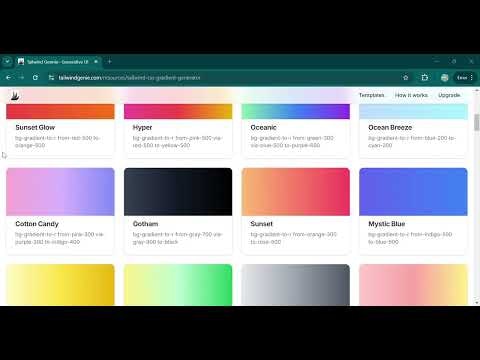Copy Gotham gradient class code text
The height and width of the screenshot is (360, 480).
click(x=177, y=238)
